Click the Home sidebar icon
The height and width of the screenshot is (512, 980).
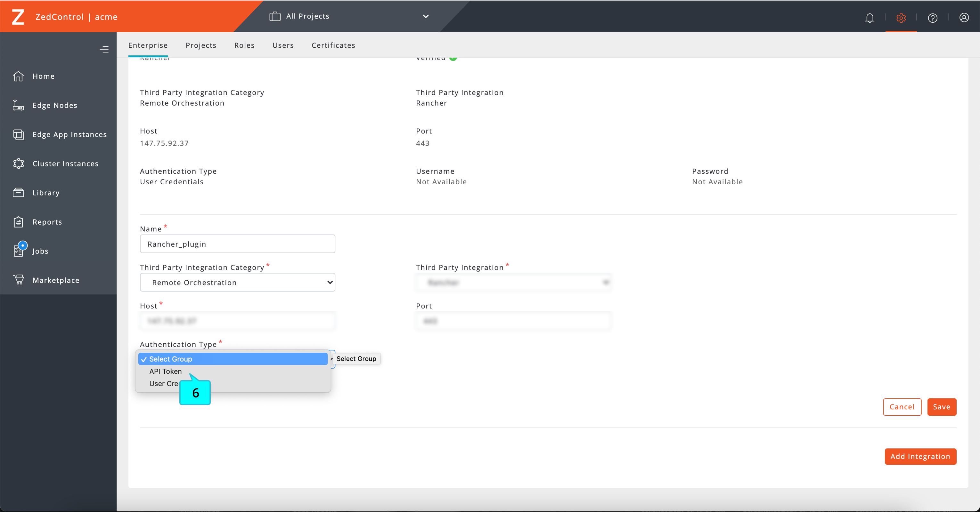point(18,76)
